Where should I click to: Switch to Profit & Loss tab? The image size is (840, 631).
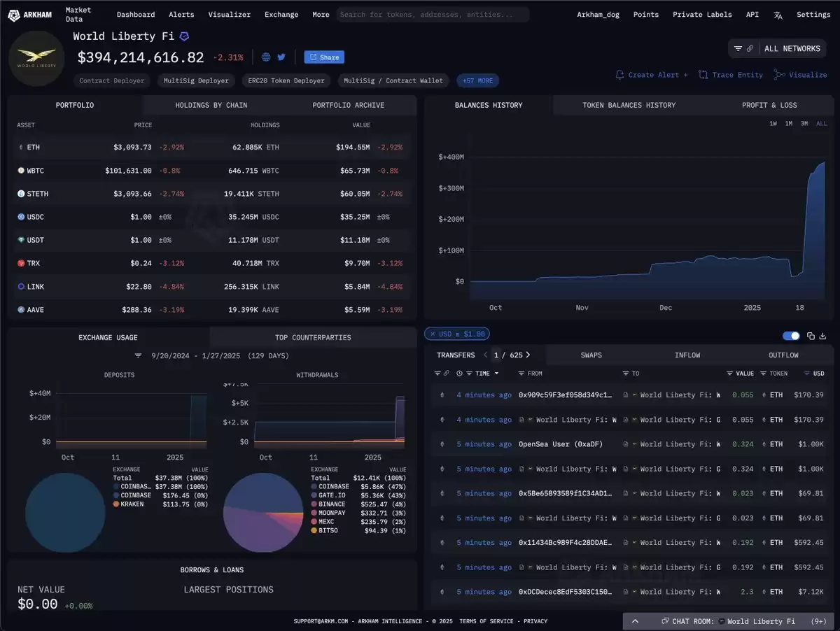tap(769, 105)
